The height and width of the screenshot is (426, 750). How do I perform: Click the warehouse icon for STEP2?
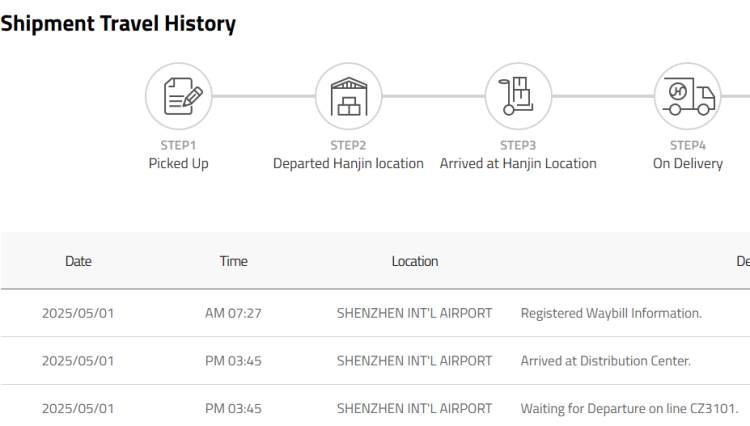point(349,96)
